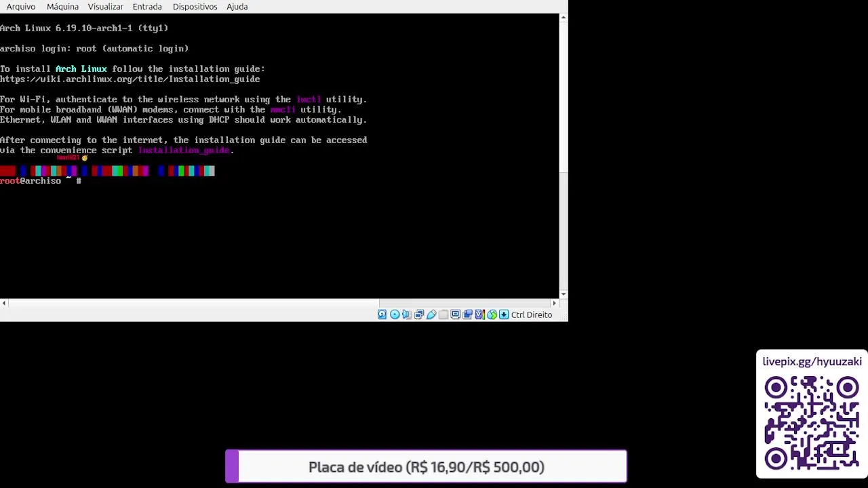
Task: Open the Máquina menu
Action: click(62, 7)
